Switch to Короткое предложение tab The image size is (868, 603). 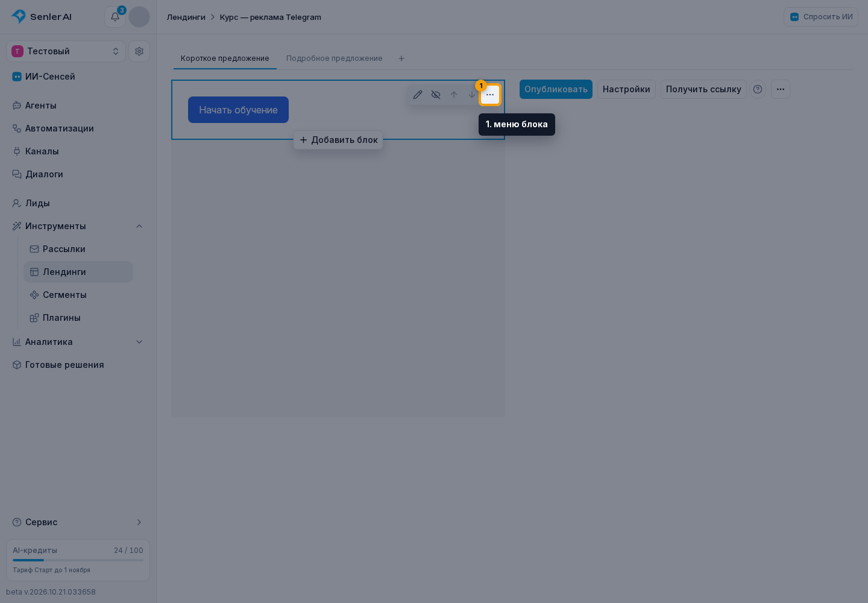(x=225, y=58)
